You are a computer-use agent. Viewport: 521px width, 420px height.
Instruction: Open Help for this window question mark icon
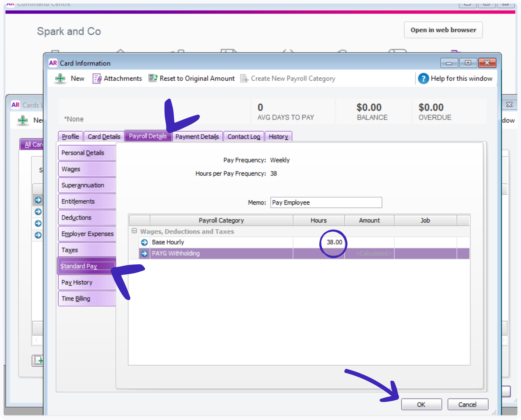coord(423,78)
